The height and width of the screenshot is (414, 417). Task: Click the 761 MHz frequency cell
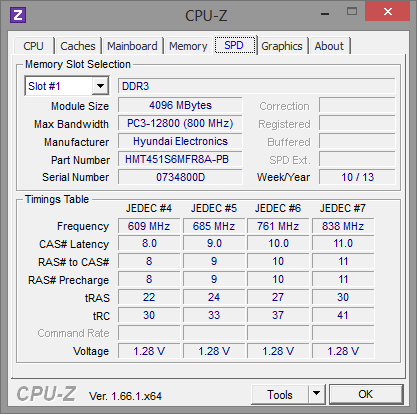(x=278, y=226)
